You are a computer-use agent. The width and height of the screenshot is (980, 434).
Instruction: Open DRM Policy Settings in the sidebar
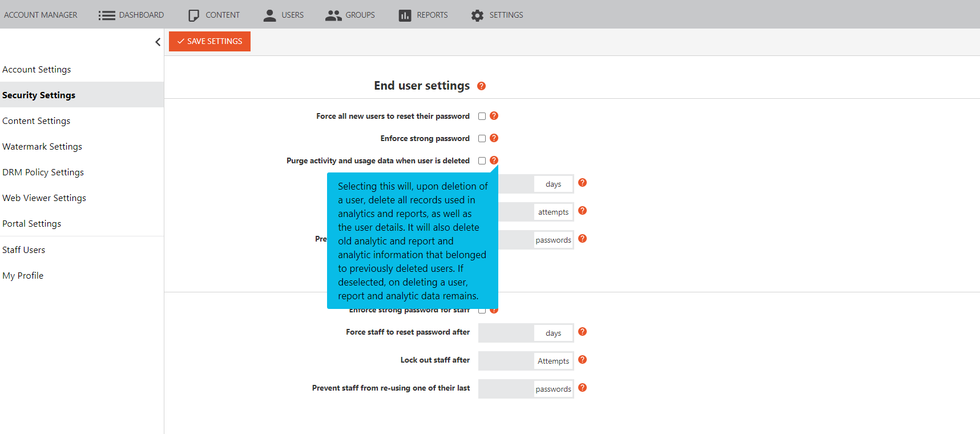pyautogui.click(x=82, y=172)
